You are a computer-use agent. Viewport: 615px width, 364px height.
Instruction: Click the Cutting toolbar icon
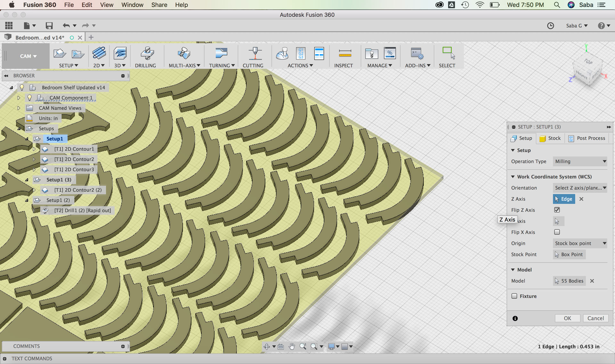tap(255, 53)
